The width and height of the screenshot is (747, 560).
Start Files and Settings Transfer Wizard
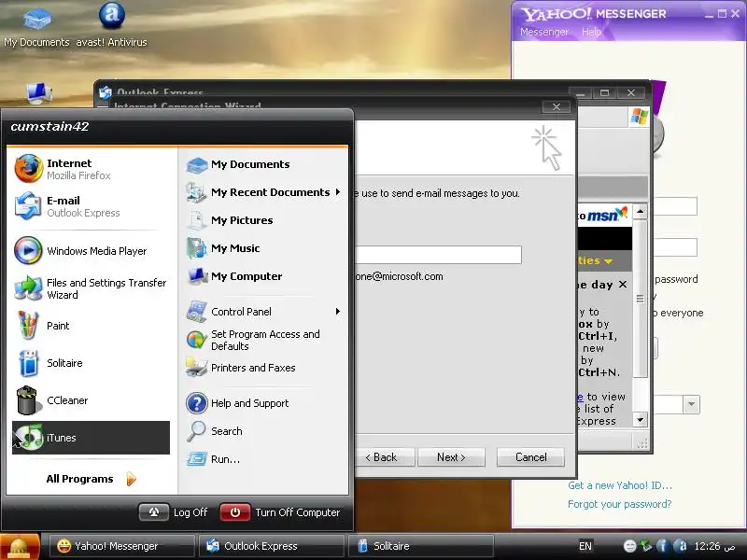(91, 288)
